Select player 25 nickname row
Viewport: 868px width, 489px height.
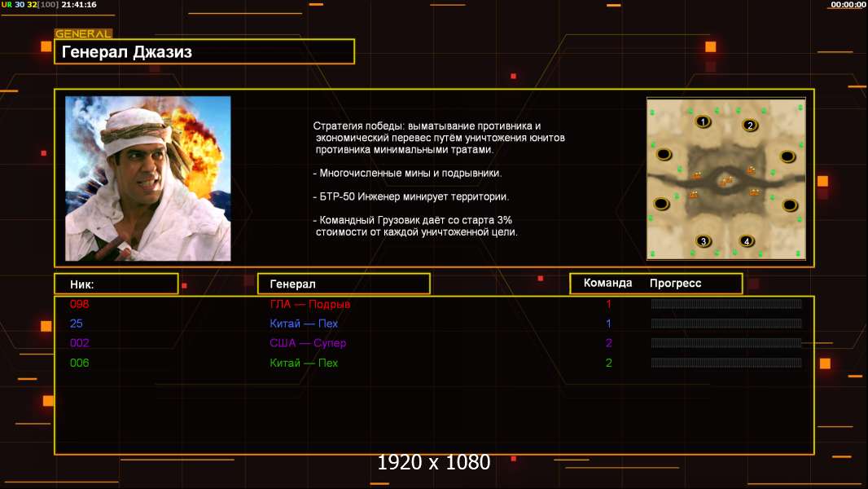tap(77, 324)
